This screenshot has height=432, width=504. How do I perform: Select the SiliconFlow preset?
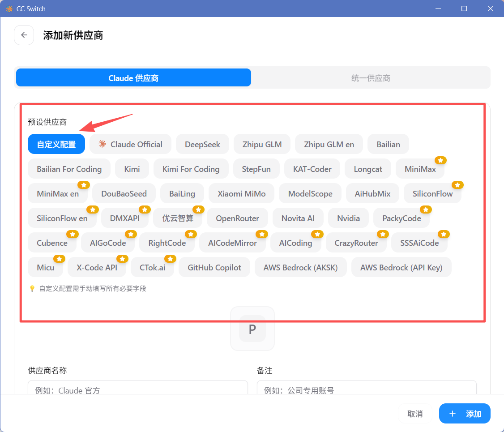click(433, 193)
